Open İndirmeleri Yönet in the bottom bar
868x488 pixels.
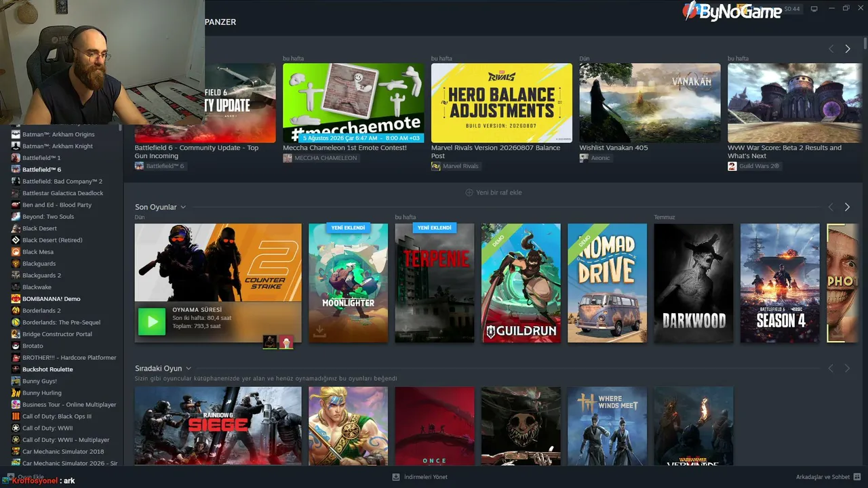(420, 477)
